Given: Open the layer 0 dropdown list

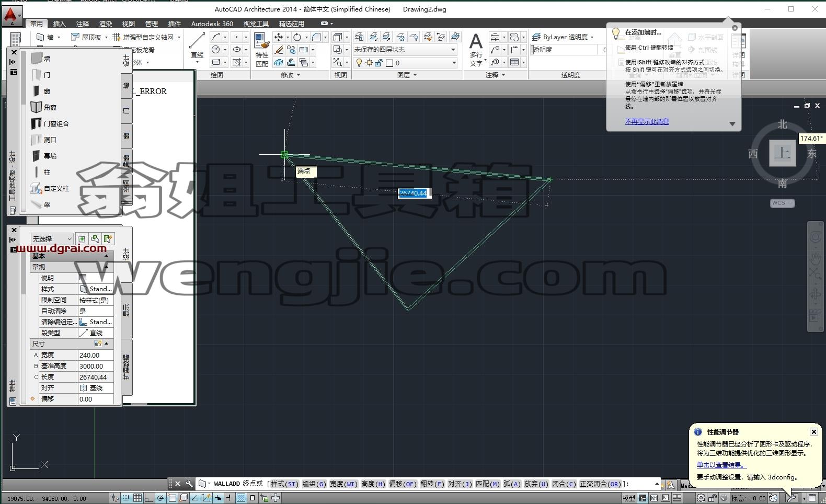Looking at the screenshot, I should [x=453, y=63].
